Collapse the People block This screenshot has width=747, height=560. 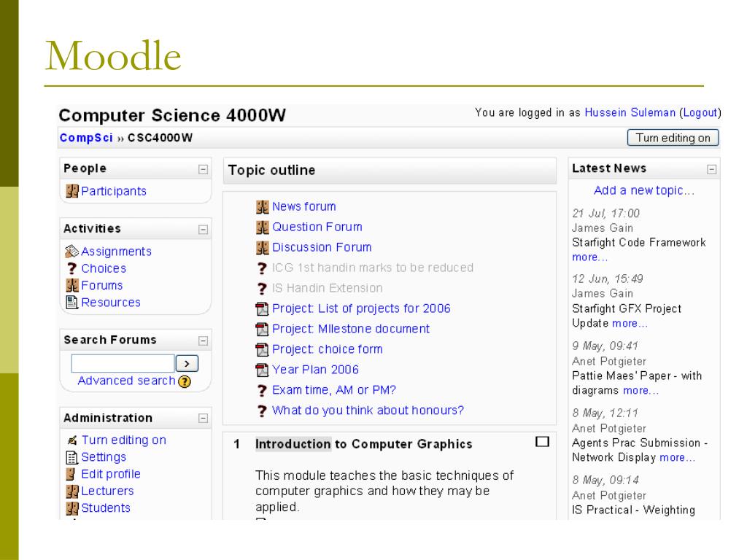203,169
